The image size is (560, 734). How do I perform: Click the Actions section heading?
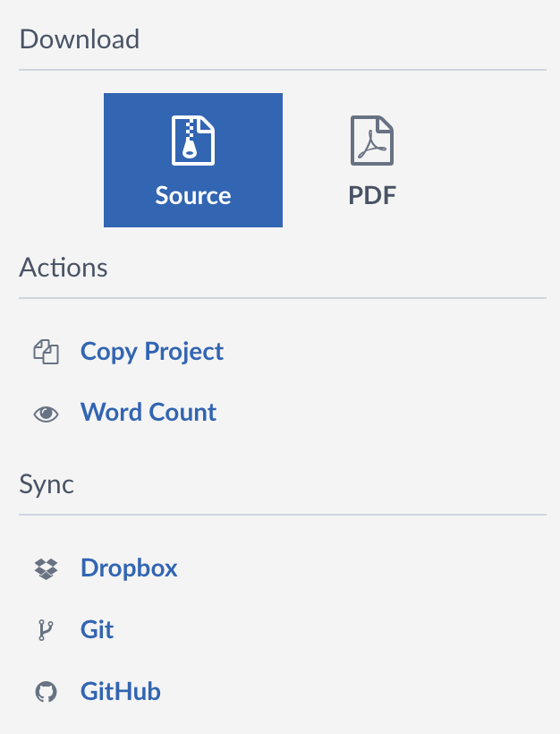coord(64,268)
